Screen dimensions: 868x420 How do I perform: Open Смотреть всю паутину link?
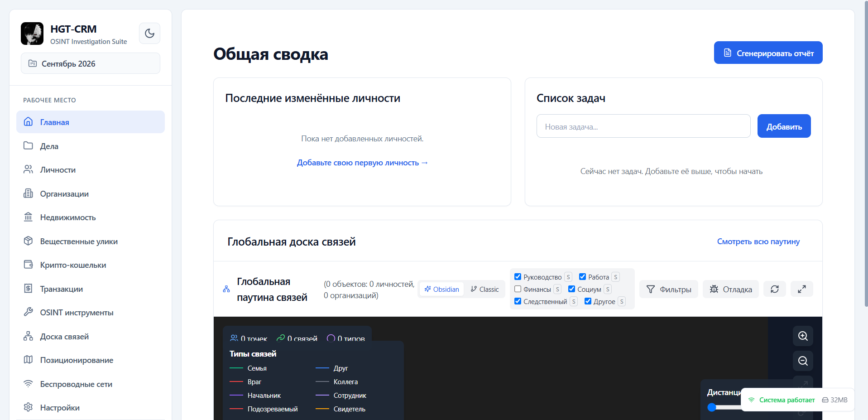[x=758, y=241]
